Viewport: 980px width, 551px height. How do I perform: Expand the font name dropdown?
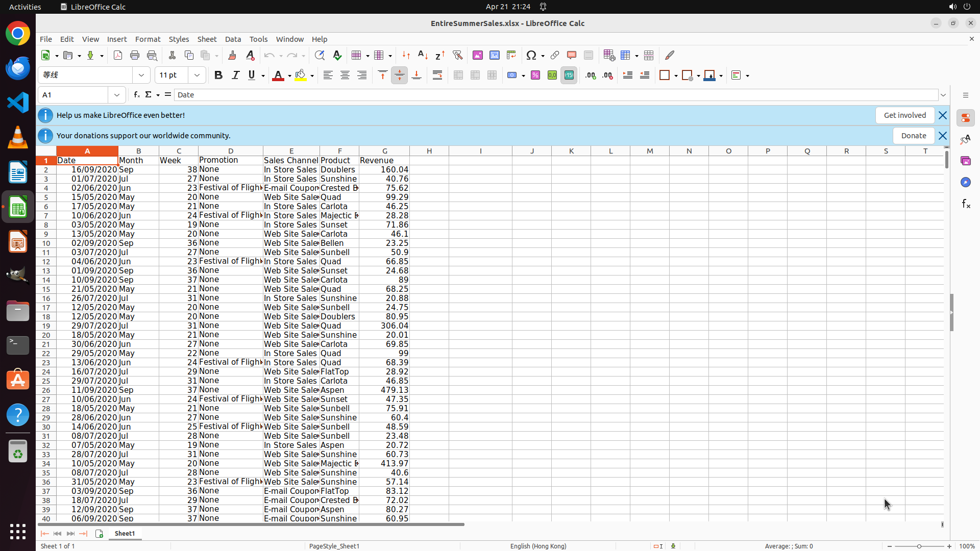[141, 76]
